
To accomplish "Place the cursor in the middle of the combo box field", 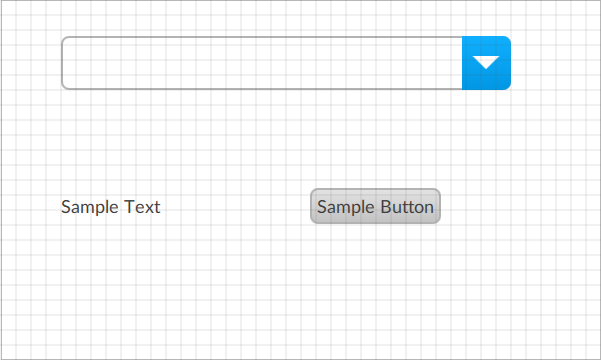I will pos(262,63).
